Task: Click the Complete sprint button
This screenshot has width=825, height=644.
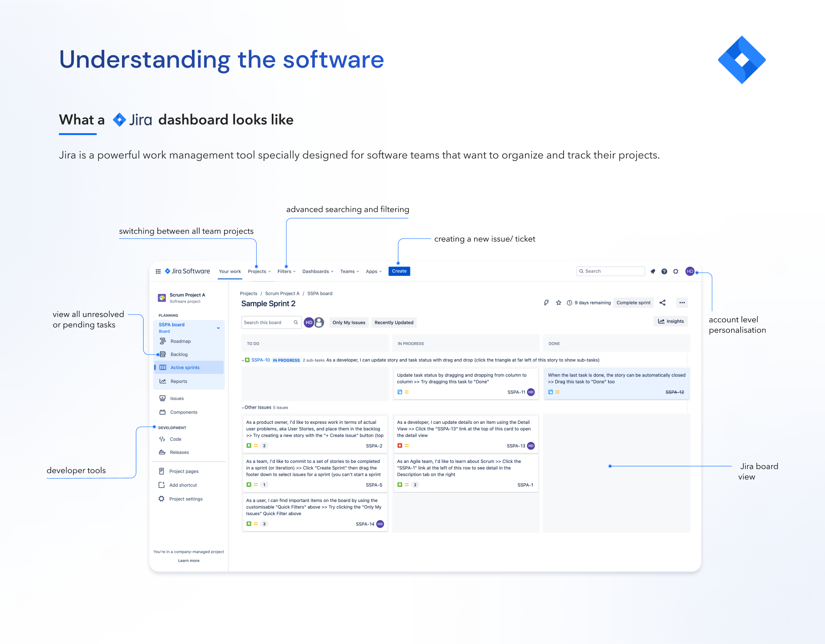Action: 634,303
